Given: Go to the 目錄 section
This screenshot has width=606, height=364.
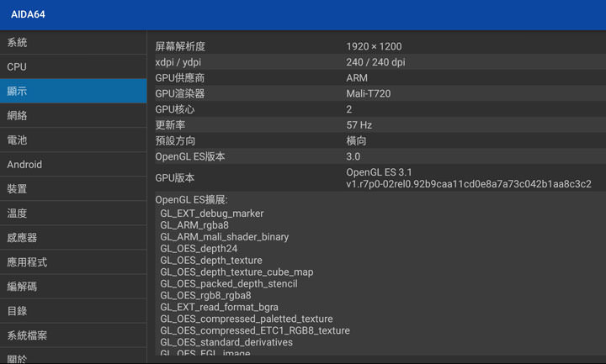Looking at the screenshot, I should [x=72, y=311].
